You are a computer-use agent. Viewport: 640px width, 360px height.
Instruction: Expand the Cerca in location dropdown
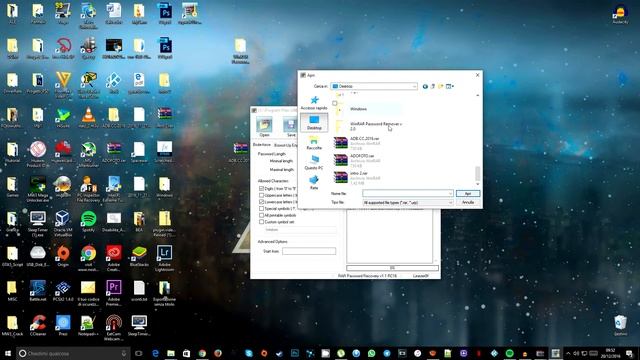(x=414, y=87)
